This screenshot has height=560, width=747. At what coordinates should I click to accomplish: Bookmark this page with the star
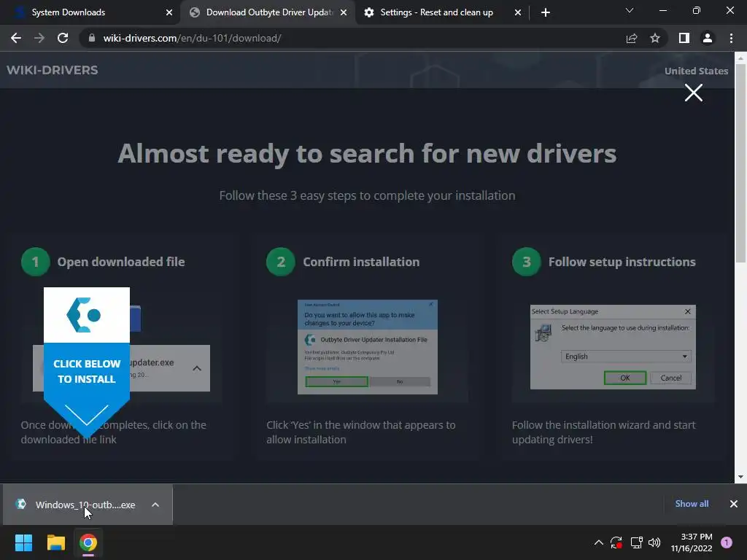click(655, 38)
